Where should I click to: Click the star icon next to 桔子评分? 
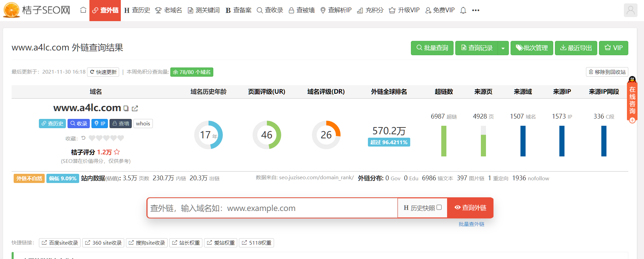point(117,152)
